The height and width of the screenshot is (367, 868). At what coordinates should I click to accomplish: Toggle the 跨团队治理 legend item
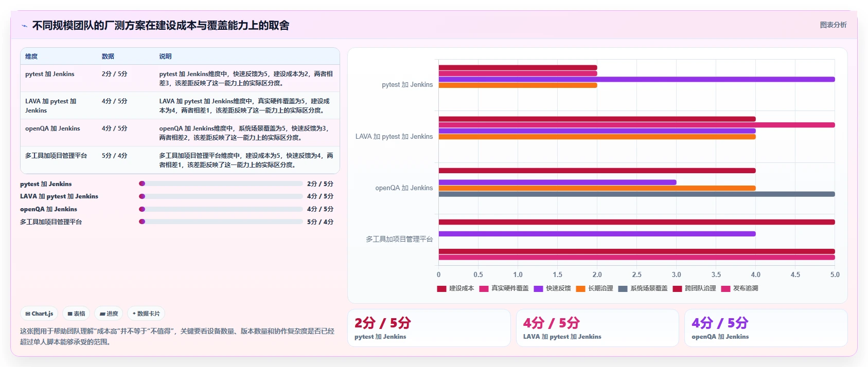click(694, 288)
